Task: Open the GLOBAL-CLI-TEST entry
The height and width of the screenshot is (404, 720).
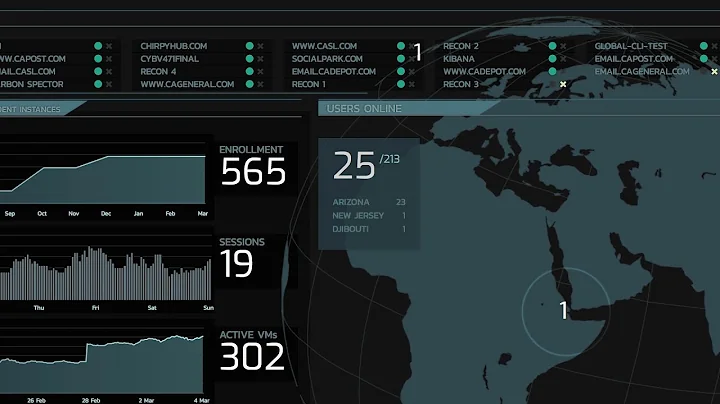Action: click(631, 46)
